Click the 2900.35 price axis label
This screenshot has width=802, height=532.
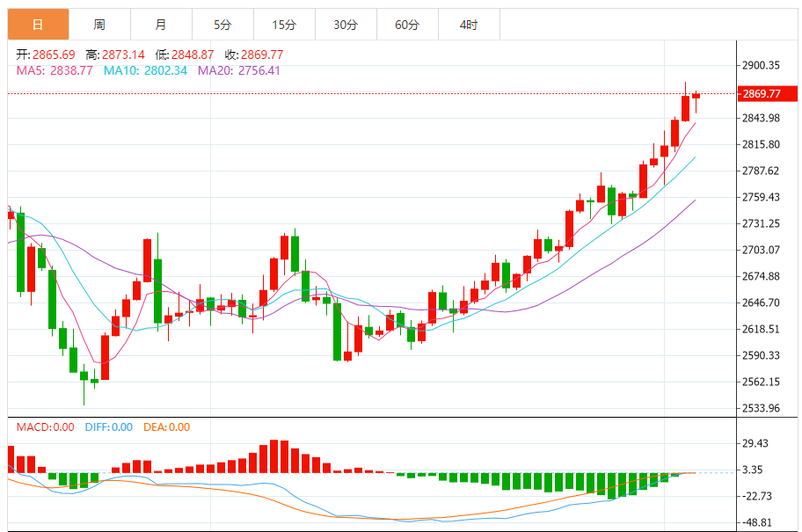pos(761,65)
